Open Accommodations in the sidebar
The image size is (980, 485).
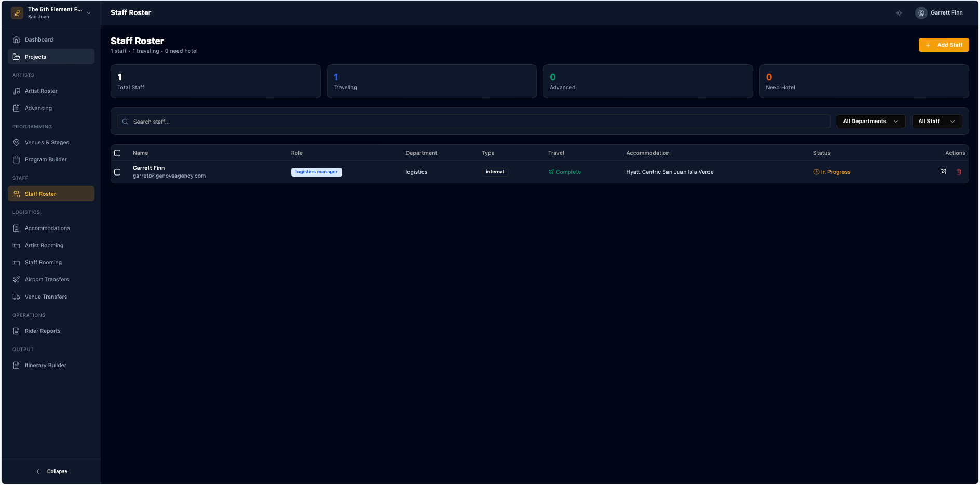[x=47, y=228]
